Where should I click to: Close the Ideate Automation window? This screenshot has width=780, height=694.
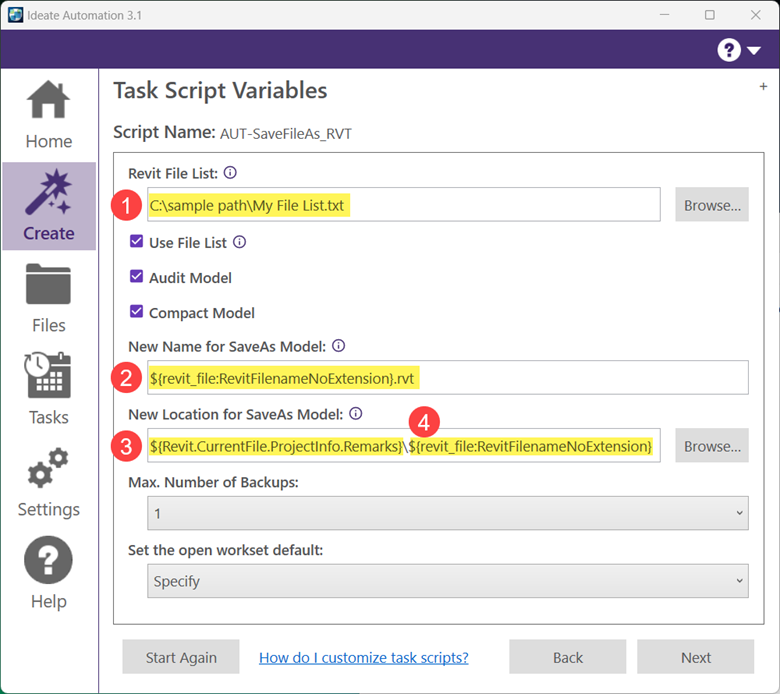coord(756,15)
